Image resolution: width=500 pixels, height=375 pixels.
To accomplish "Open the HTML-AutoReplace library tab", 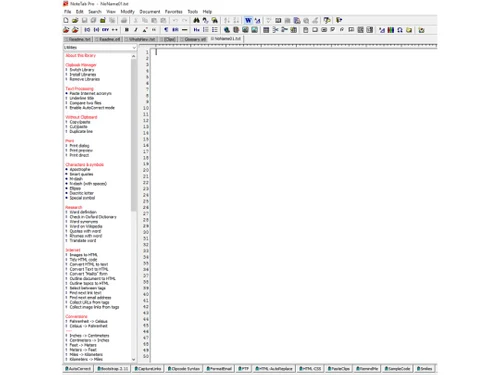I will click(274, 369).
